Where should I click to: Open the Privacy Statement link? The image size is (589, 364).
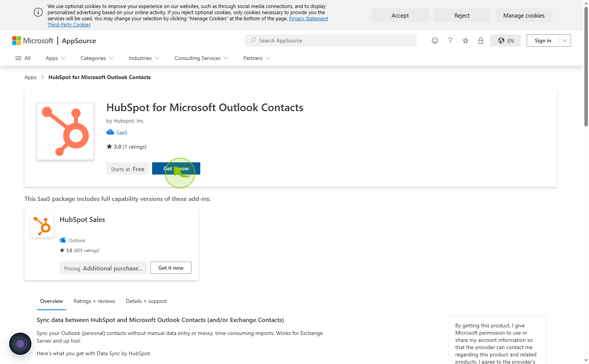pos(308,19)
